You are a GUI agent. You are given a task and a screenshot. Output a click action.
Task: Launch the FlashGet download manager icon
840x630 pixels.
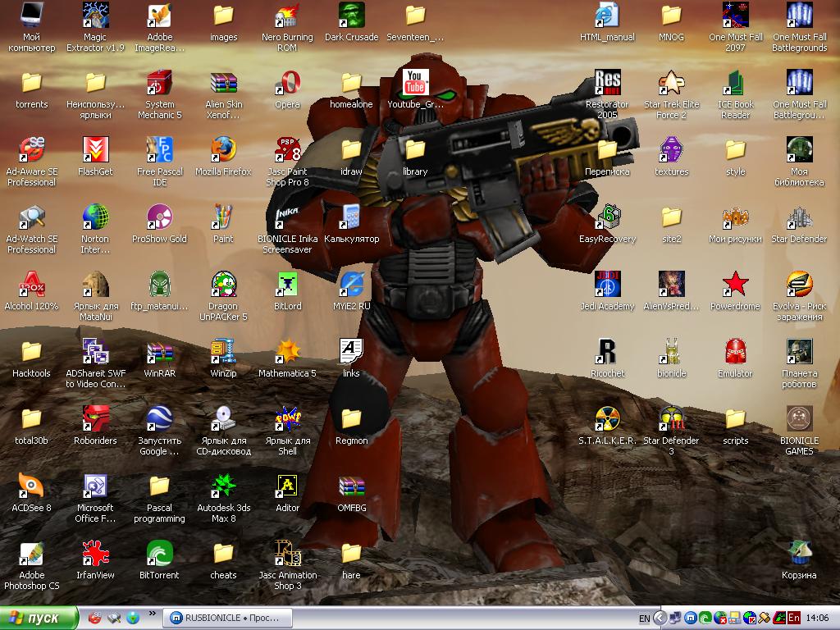pyautogui.click(x=95, y=149)
